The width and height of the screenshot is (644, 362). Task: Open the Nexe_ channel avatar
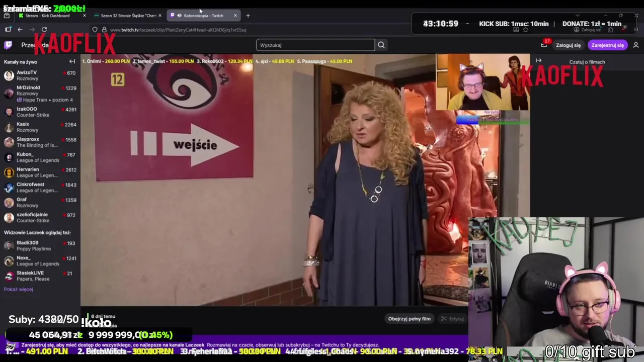point(9,261)
